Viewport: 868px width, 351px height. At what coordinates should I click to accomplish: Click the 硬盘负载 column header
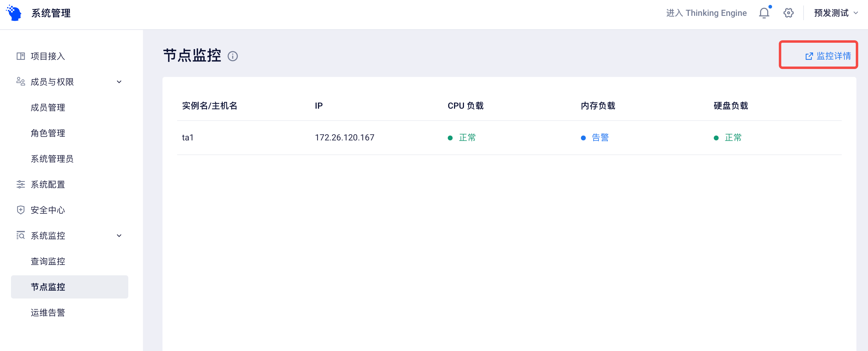click(731, 106)
